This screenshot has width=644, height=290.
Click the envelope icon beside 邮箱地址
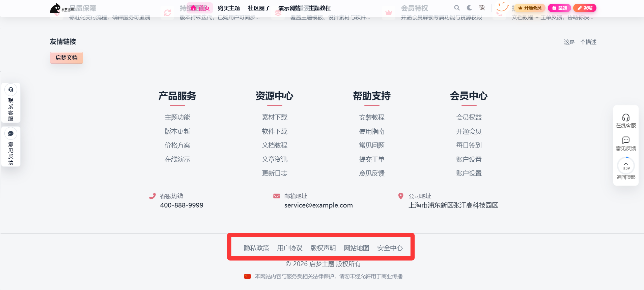point(277,196)
